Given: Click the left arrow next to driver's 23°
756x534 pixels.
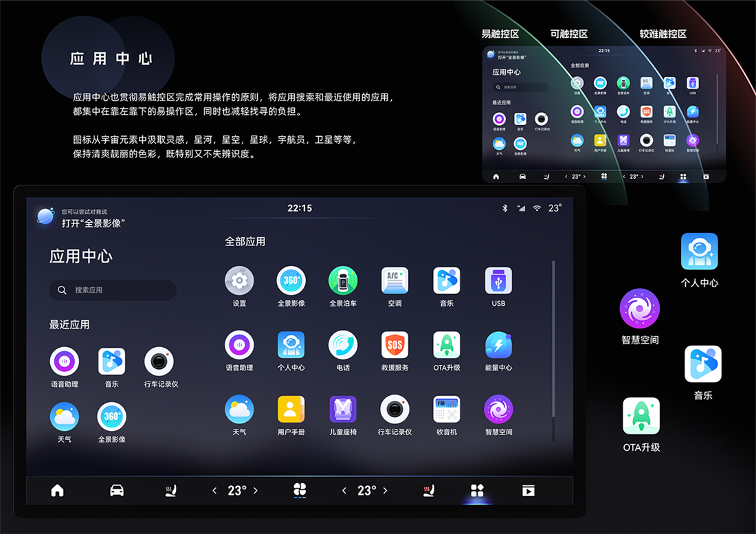Looking at the screenshot, I should tap(214, 490).
